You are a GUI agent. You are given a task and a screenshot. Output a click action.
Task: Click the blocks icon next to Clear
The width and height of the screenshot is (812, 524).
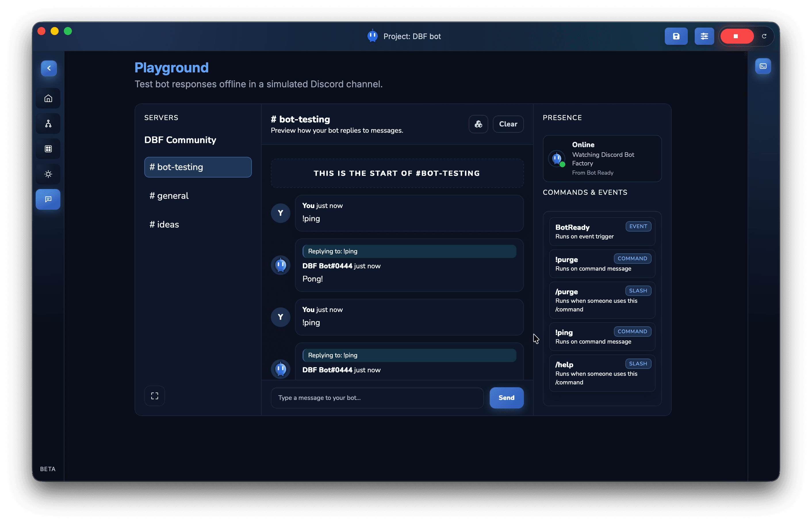478,124
